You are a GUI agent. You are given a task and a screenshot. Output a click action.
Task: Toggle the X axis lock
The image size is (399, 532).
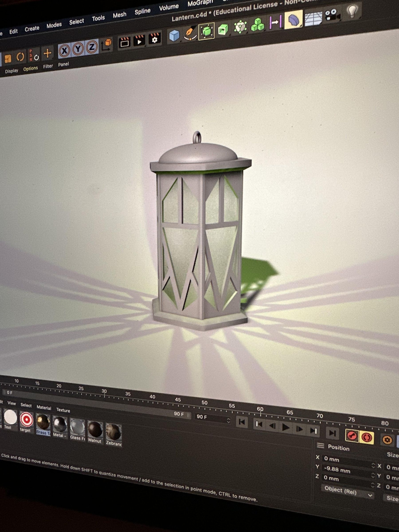tap(64, 50)
